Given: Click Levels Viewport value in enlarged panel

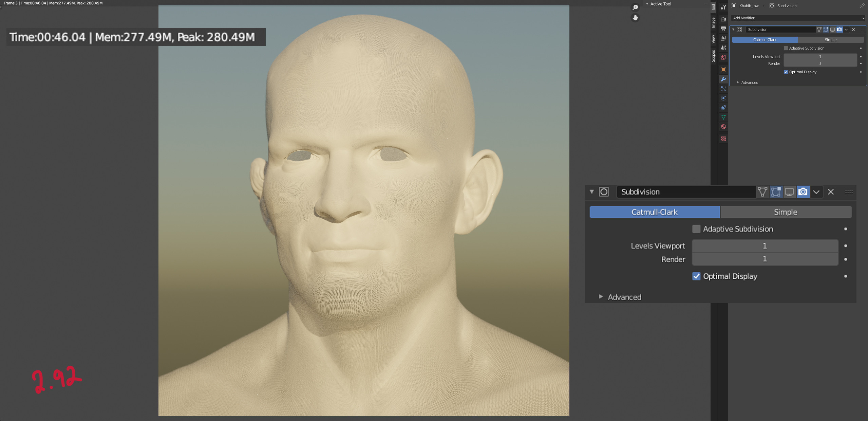Looking at the screenshot, I should [x=765, y=246].
